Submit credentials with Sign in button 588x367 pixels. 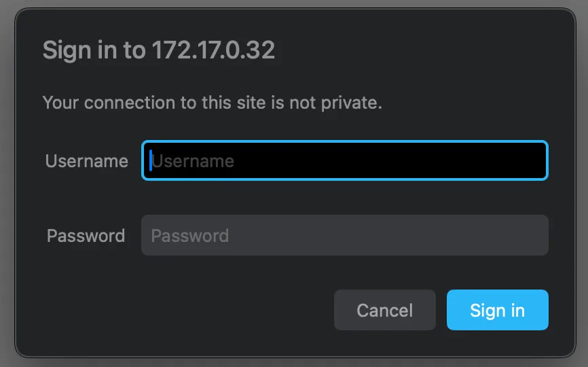(x=497, y=310)
